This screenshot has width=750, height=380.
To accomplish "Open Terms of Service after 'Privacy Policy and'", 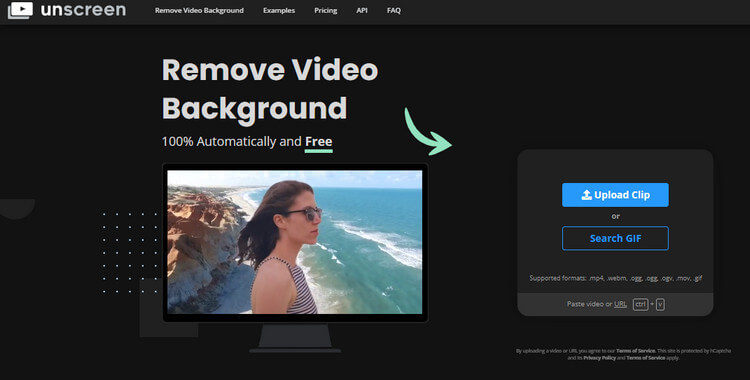I will pos(646,358).
